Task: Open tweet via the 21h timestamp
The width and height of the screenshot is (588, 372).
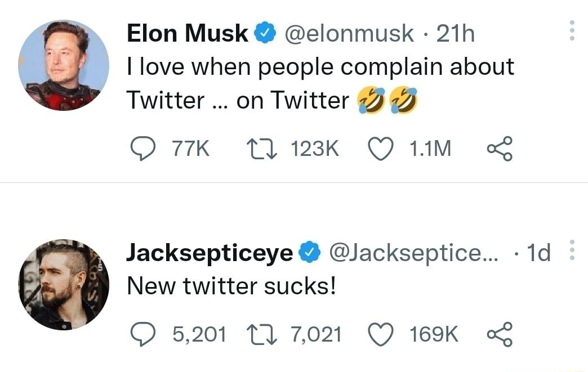Action: [455, 34]
